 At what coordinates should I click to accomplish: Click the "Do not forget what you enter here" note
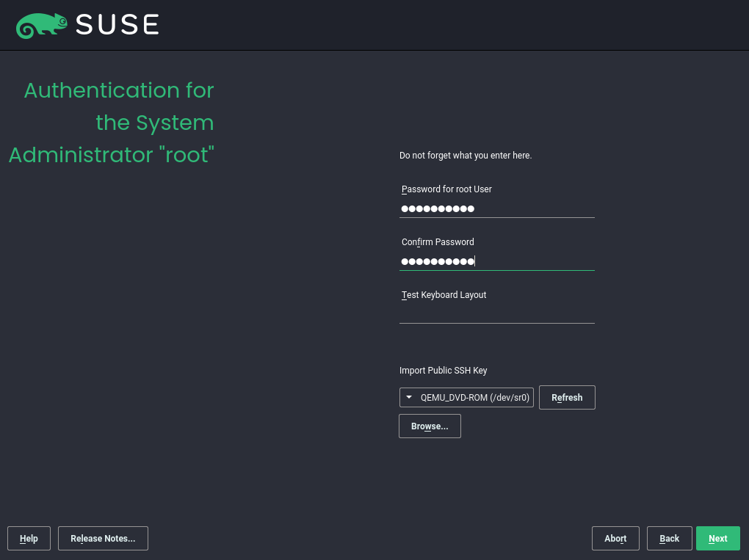[x=465, y=156]
